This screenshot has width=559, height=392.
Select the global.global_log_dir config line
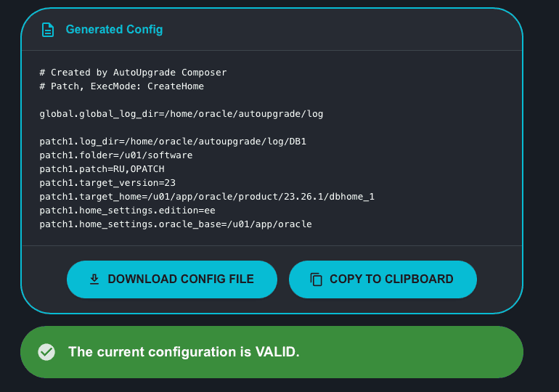(x=181, y=114)
